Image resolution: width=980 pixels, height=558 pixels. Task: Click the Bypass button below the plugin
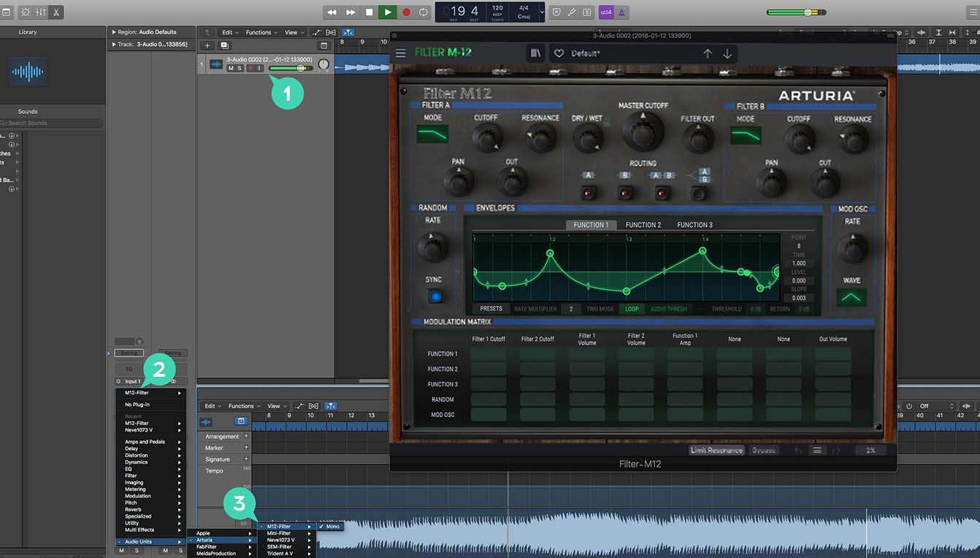(764, 450)
